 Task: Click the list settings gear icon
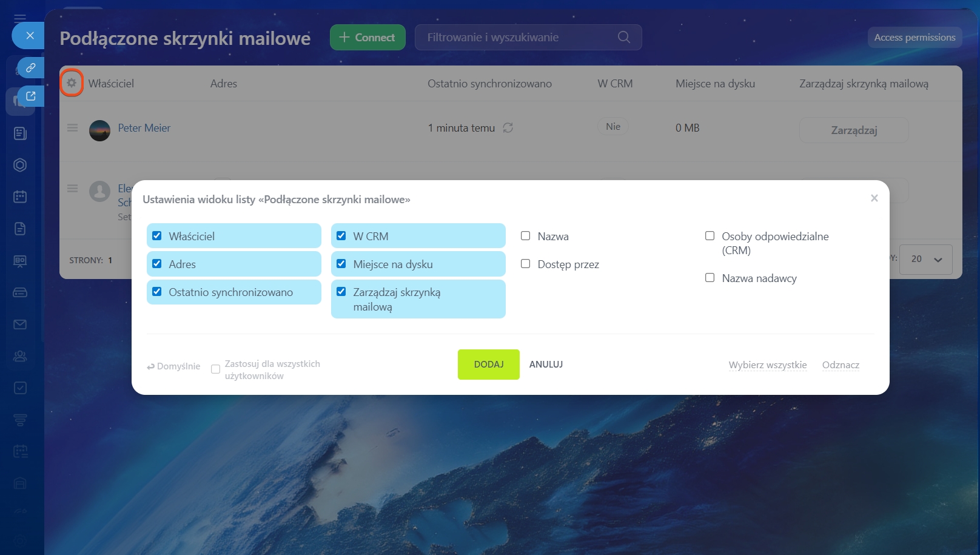tap(72, 83)
